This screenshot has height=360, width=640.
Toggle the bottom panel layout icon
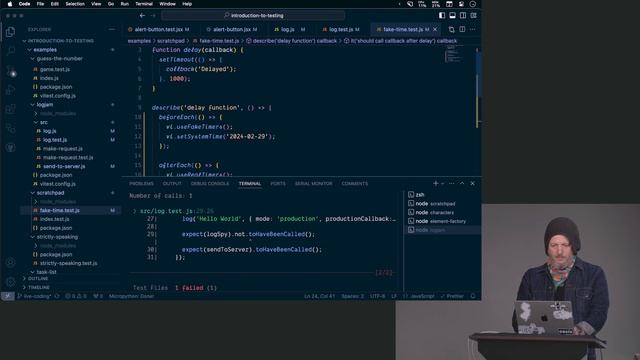pos(452,16)
